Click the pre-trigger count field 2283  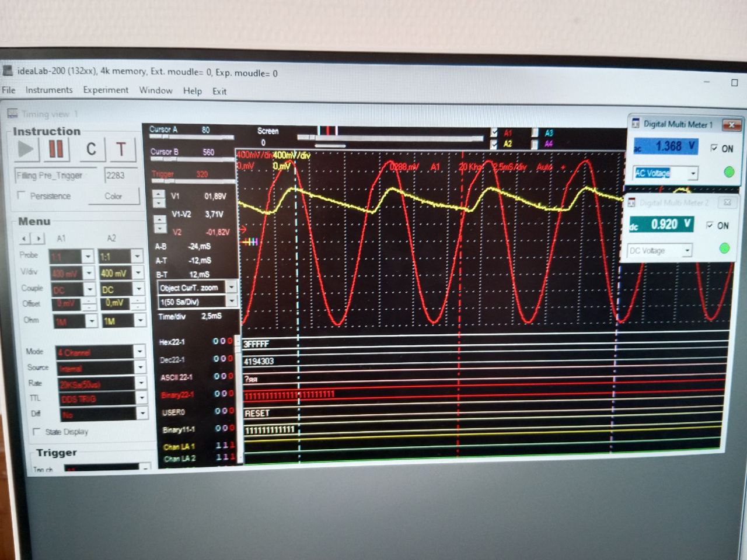[122, 175]
